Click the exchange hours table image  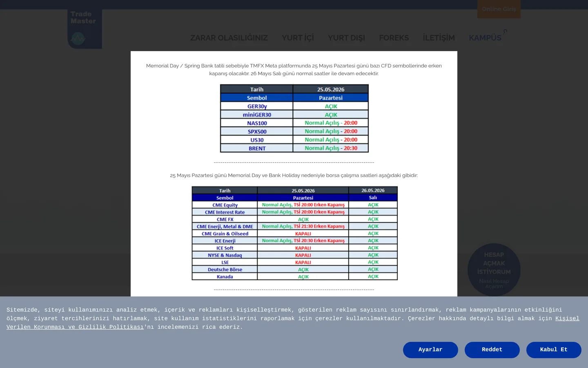tap(295, 233)
